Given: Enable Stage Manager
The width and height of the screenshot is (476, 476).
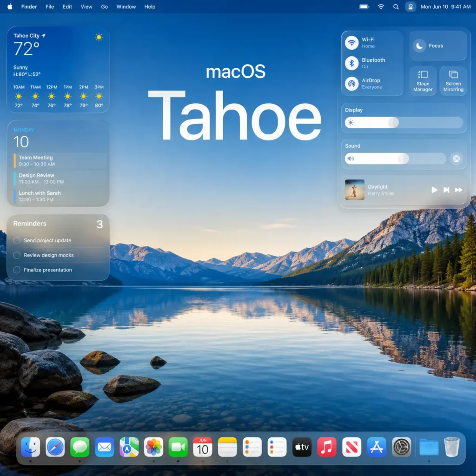Looking at the screenshot, I should coord(423,81).
